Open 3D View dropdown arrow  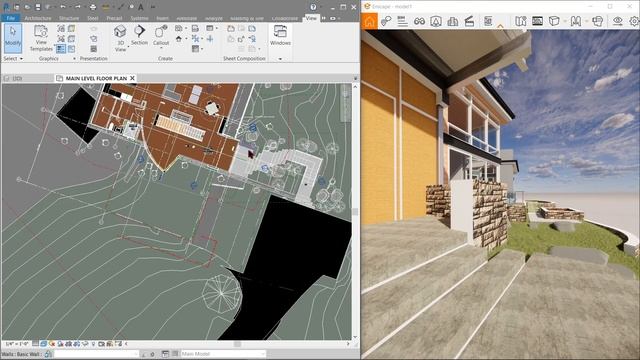tap(128, 47)
